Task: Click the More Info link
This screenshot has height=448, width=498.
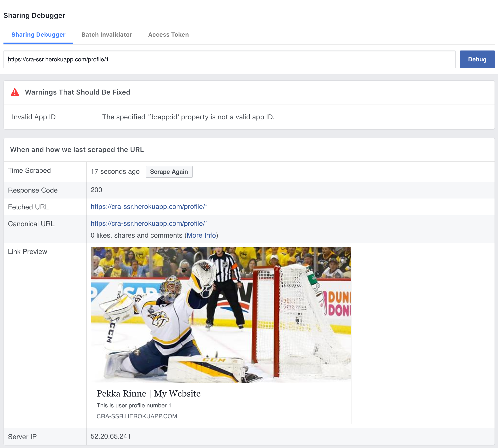Action: pos(201,235)
